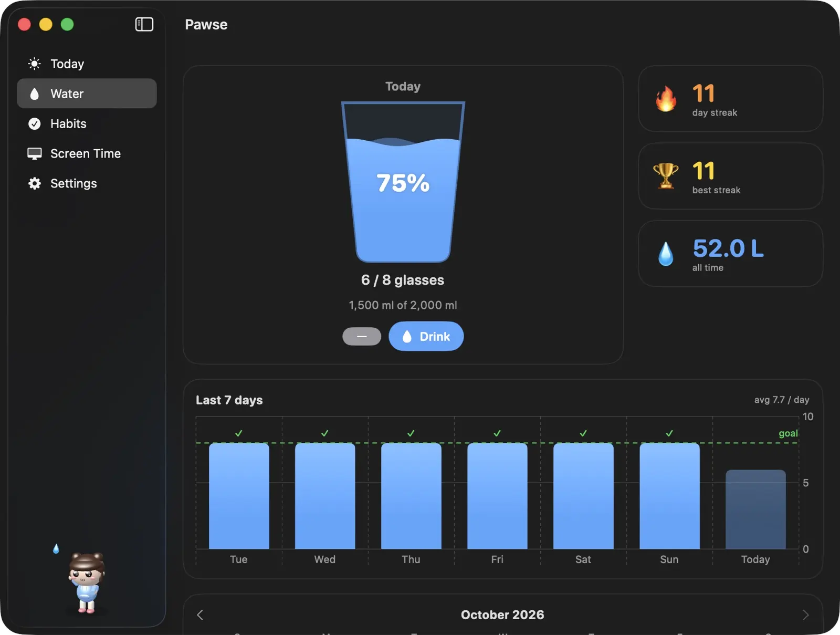Click the green goal label
This screenshot has height=635, width=840.
[x=788, y=433]
